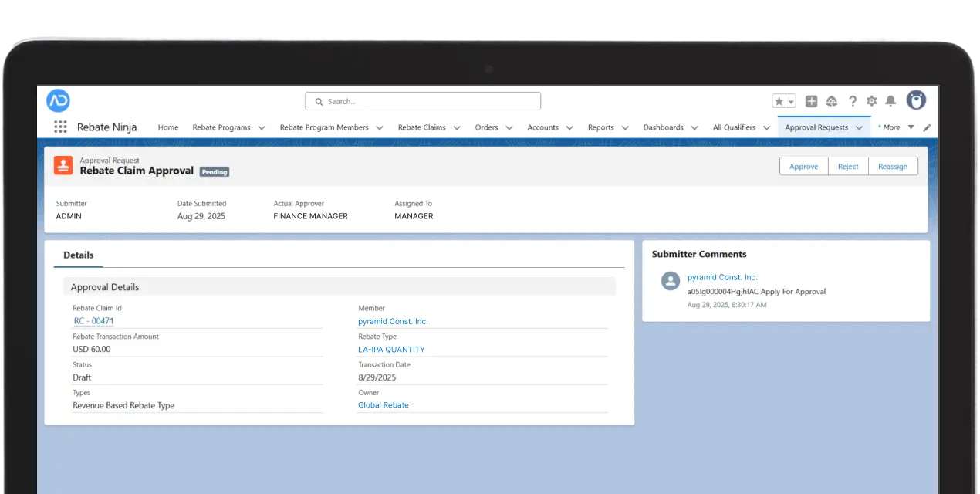
Task: Switch to the Dashboards tab
Action: (664, 127)
